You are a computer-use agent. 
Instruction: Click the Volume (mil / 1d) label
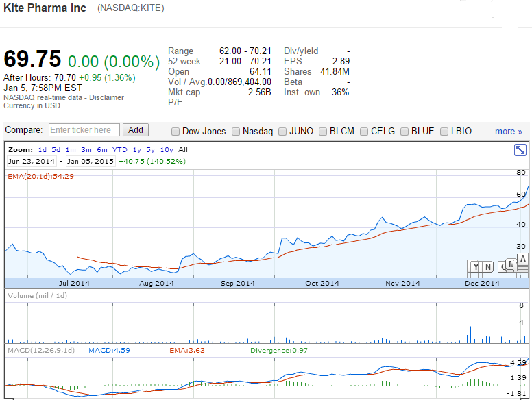(x=37, y=296)
